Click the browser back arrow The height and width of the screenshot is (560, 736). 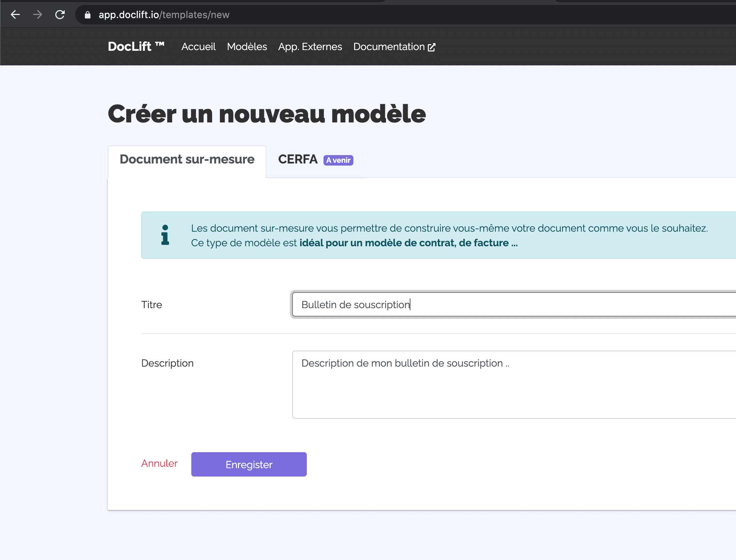(x=15, y=15)
